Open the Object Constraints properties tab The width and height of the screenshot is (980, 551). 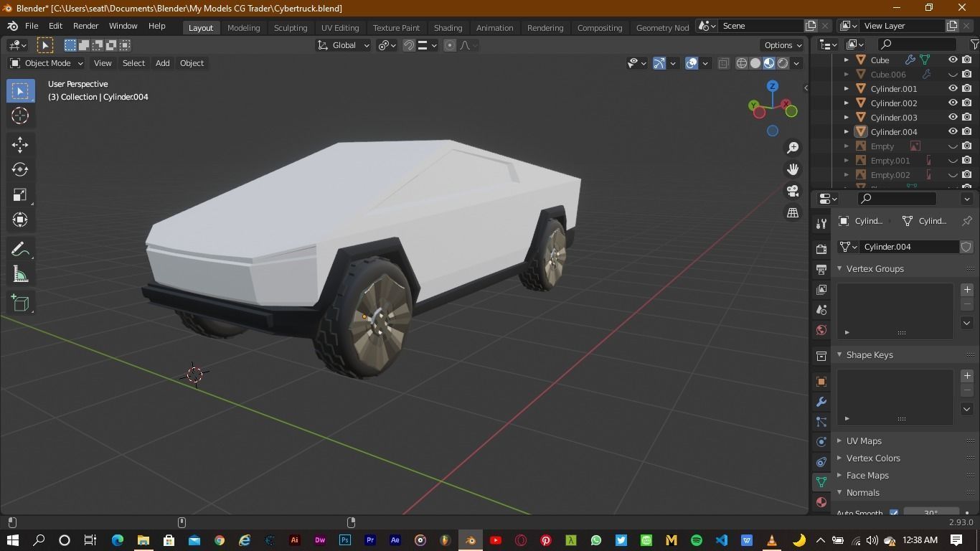click(x=821, y=462)
